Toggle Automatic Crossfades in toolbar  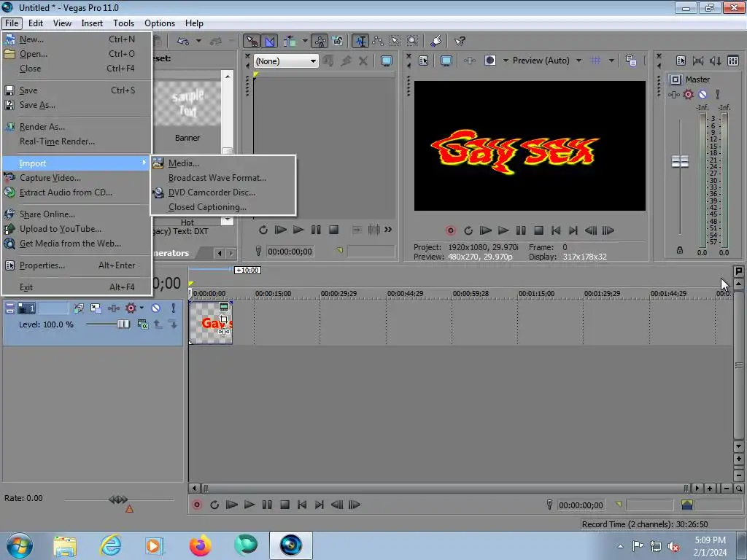click(x=270, y=42)
